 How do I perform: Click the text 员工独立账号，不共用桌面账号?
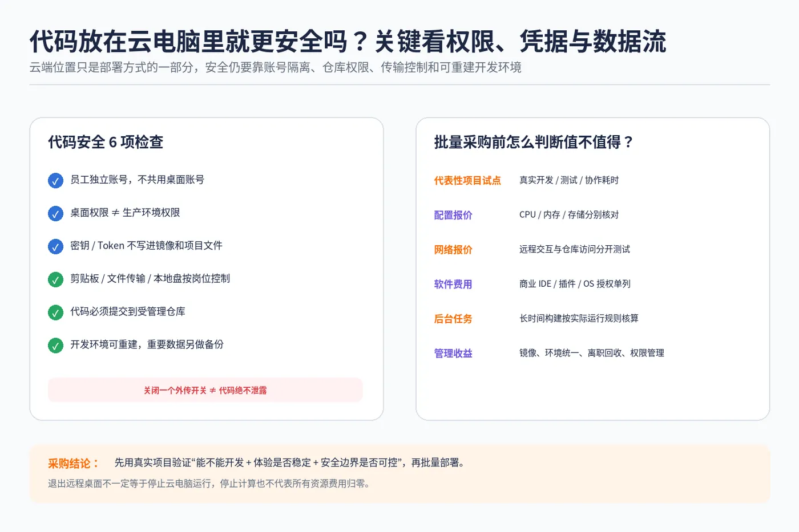[x=137, y=180]
